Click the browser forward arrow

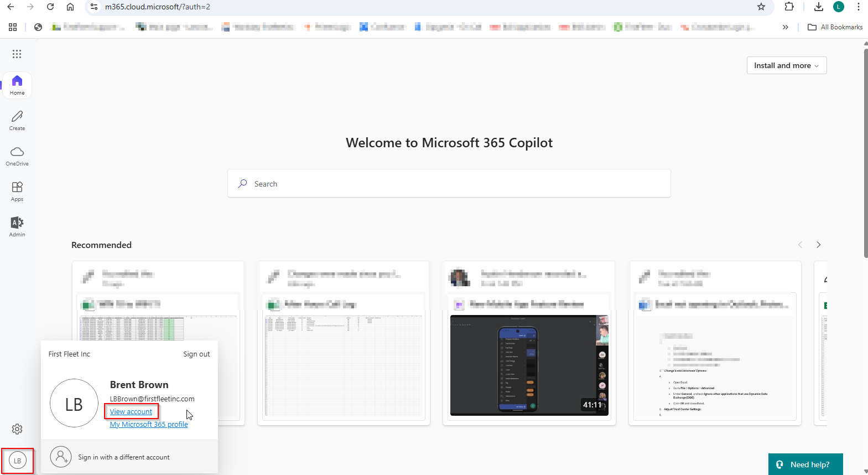click(x=30, y=7)
